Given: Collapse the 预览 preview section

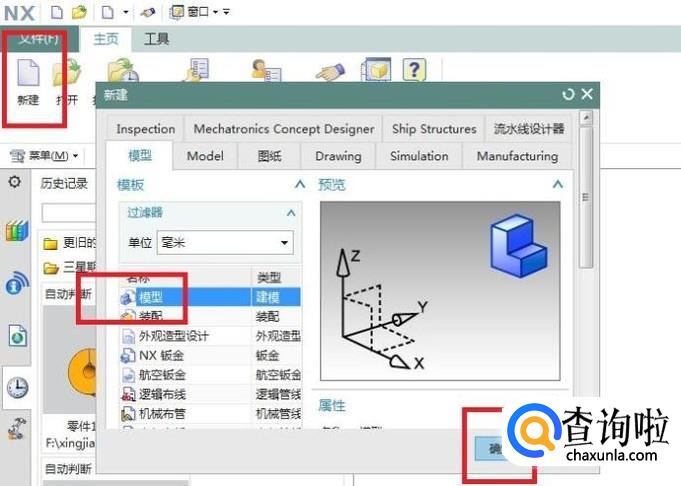Looking at the screenshot, I should point(558,185).
